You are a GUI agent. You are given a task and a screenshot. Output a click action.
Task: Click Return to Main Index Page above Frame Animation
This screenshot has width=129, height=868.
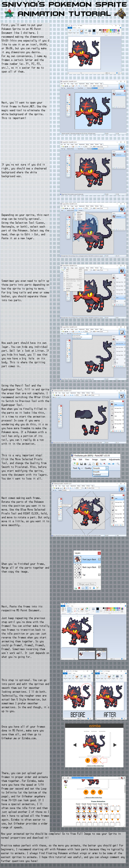coord(93,798)
